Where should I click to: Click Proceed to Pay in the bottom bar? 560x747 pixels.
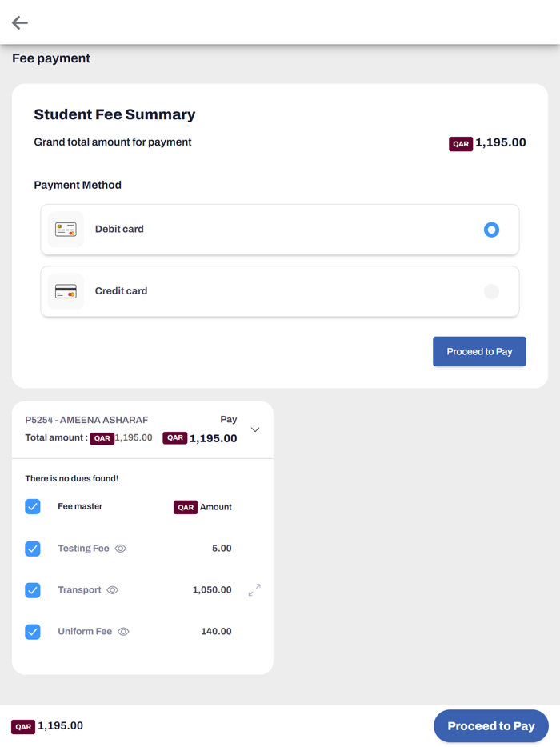point(490,726)
